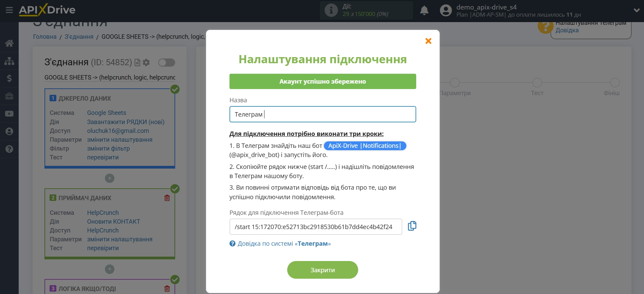This screenshot has width=644, height=294.
Task: Open billing dollar sidebar icon
Action: pyautogui.click(x=9, y=79)
